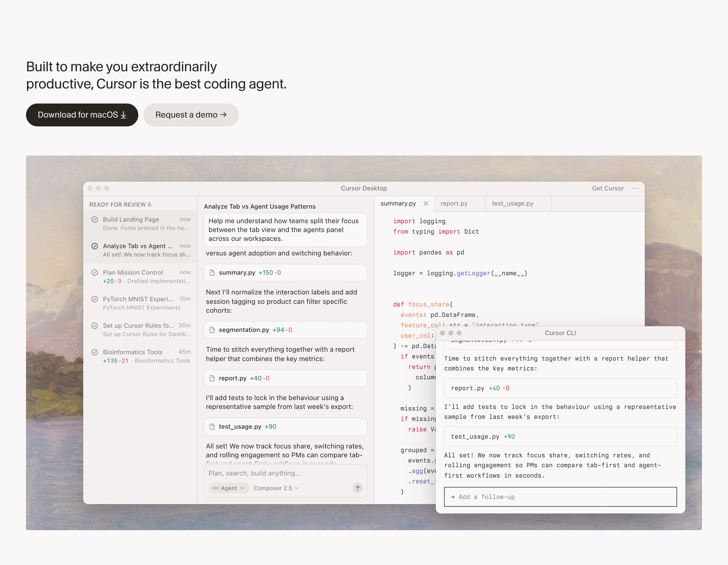Open the segmentation.py +94 file change card
Viewport: 728px width, 565px height.
(286, 330)
